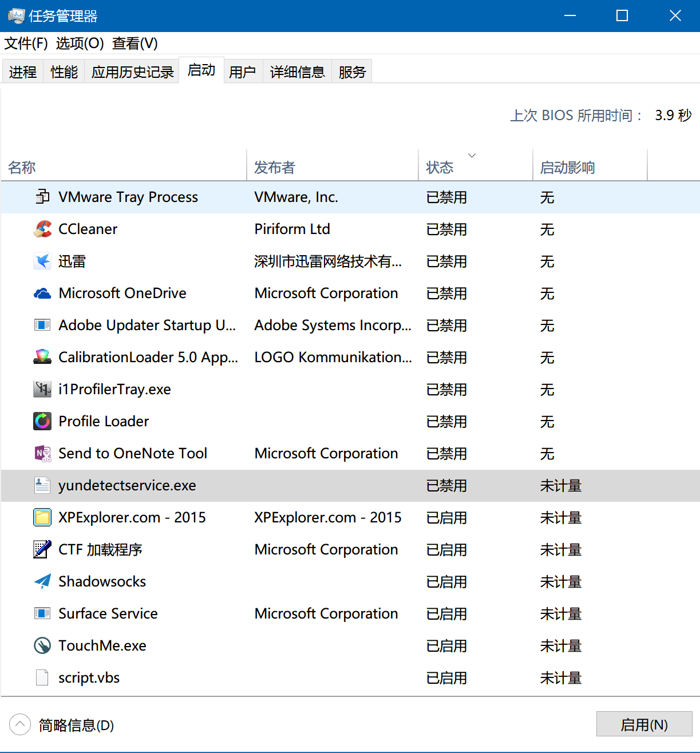The image size is (700, 753).
Task: Switch to the 应用历史记录 tab
Action: click(x=132, y=72)
